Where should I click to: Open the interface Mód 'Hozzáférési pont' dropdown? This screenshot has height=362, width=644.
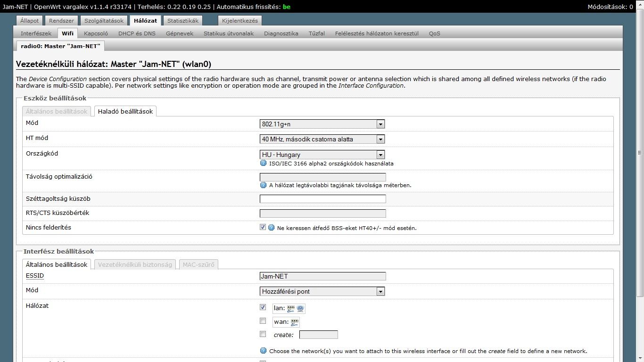coord(322,291)
